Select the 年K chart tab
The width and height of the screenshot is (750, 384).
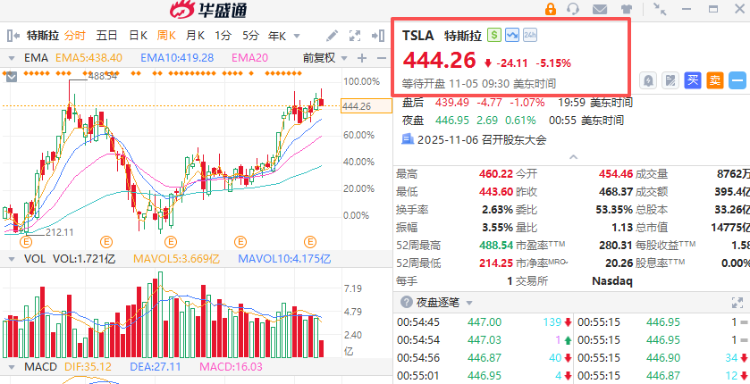(277, 35)
